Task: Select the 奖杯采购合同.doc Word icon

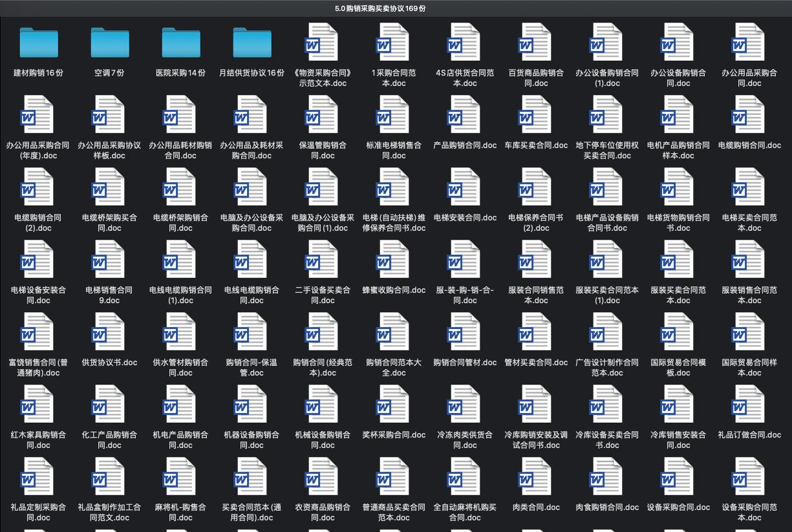Action: [x=394, y=405]
